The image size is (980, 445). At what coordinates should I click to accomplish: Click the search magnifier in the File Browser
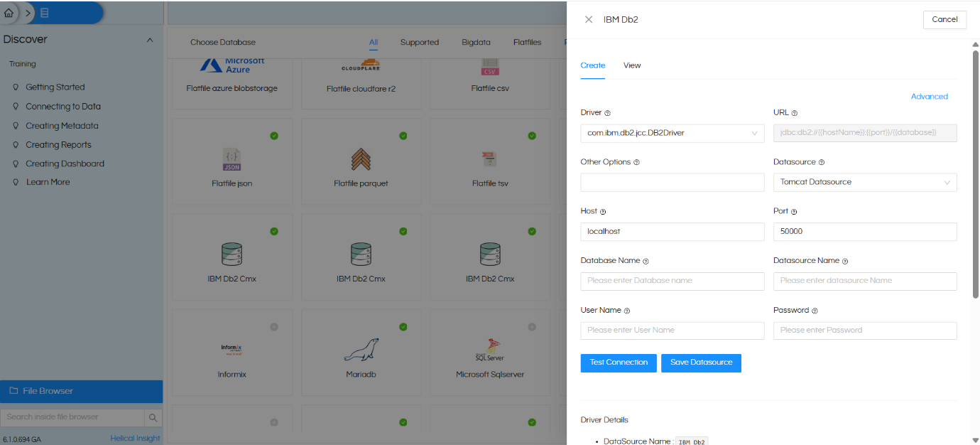[x=153, y=418]
